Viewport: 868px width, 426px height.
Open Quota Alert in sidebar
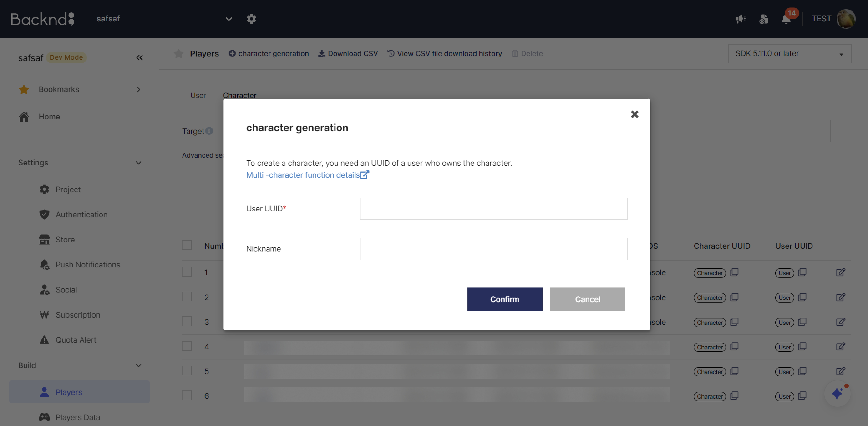pos(76,340)
